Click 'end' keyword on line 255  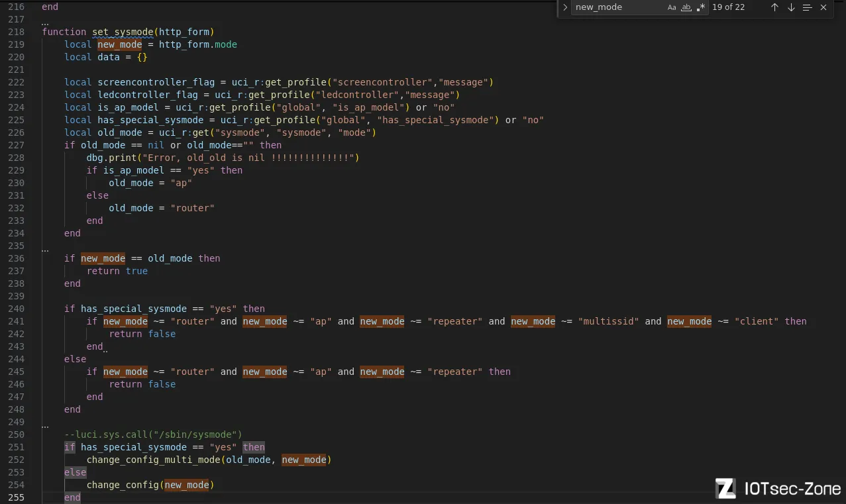coord(73,497)
